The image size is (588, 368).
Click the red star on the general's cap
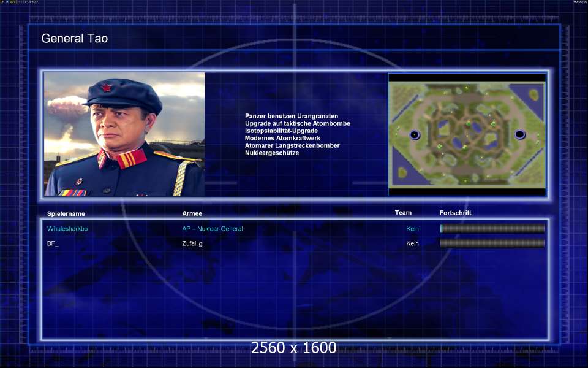pyautogui.click(x=106, y=88)
